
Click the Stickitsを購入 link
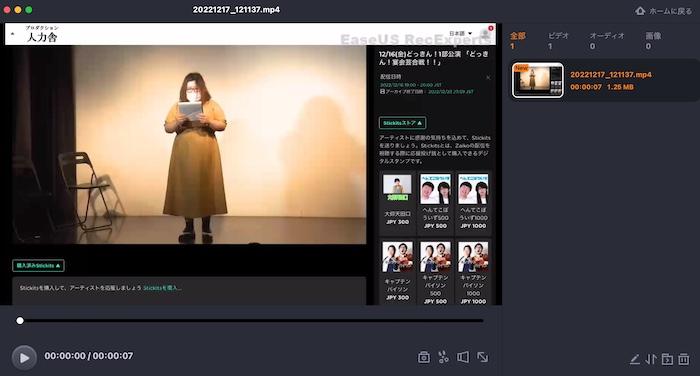point(162,288)
